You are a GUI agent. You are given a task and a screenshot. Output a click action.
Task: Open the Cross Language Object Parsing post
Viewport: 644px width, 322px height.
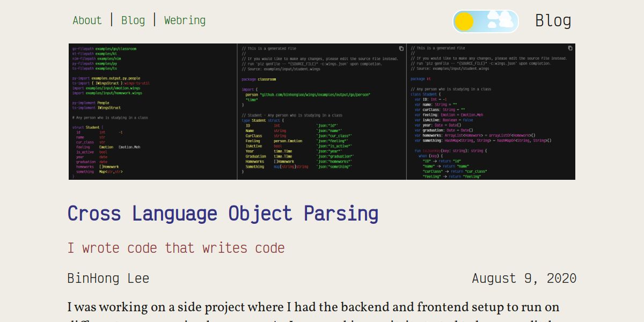(222, 213)
